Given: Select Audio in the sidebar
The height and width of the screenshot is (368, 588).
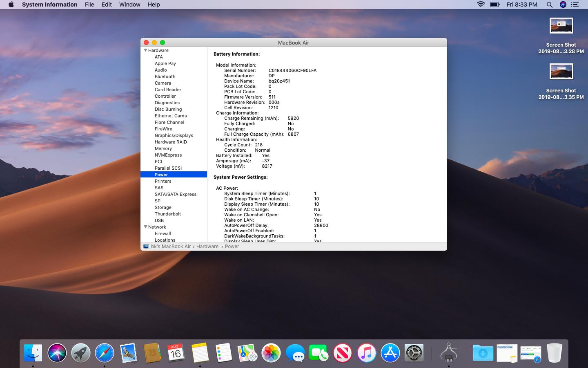Looking at the screenshot, I should [x=161, y=70].
